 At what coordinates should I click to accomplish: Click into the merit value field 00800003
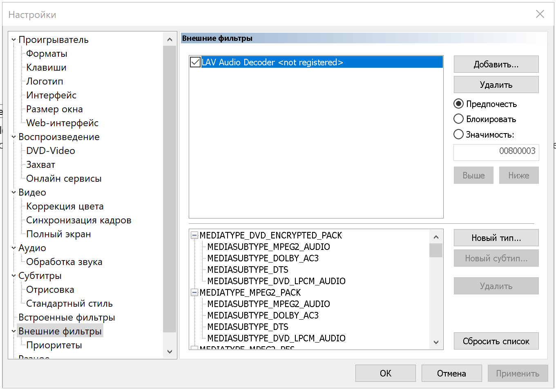496,151
